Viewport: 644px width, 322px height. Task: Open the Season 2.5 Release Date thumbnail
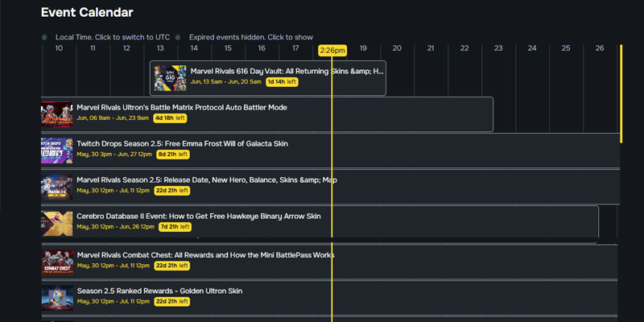click(x=57, y=187)
